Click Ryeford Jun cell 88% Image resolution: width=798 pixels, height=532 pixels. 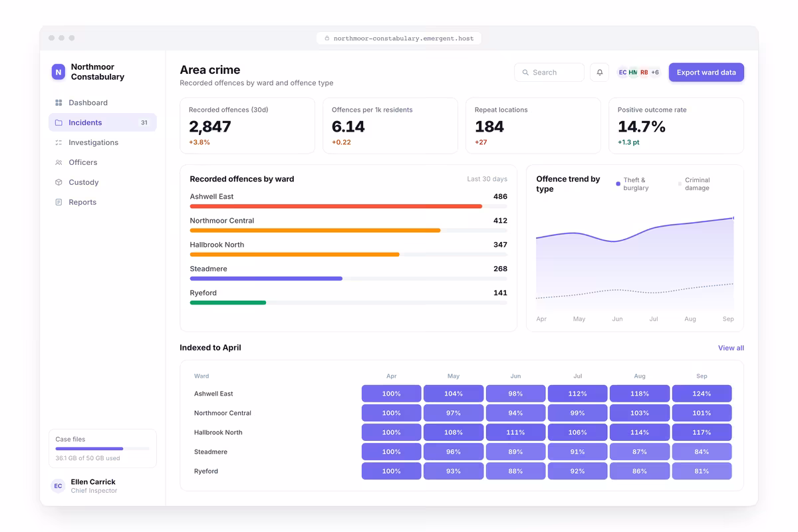pyautogui.click(x=515, y=471)
